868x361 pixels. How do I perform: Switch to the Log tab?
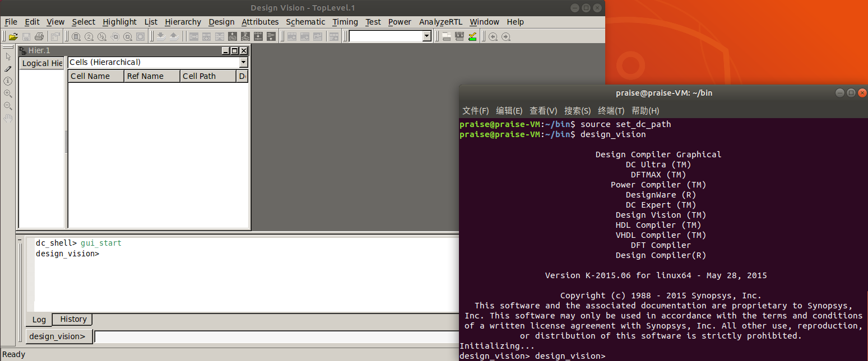coord(39,320)
